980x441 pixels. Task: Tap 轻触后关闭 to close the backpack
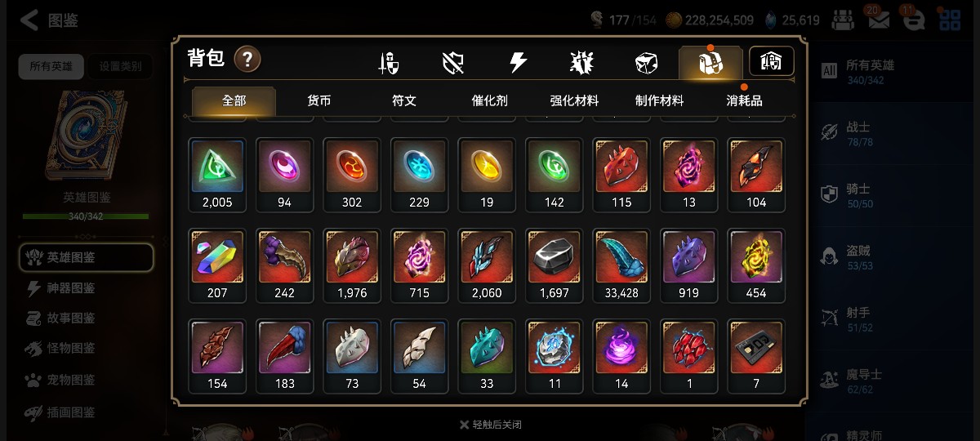[x=490, y=425]
